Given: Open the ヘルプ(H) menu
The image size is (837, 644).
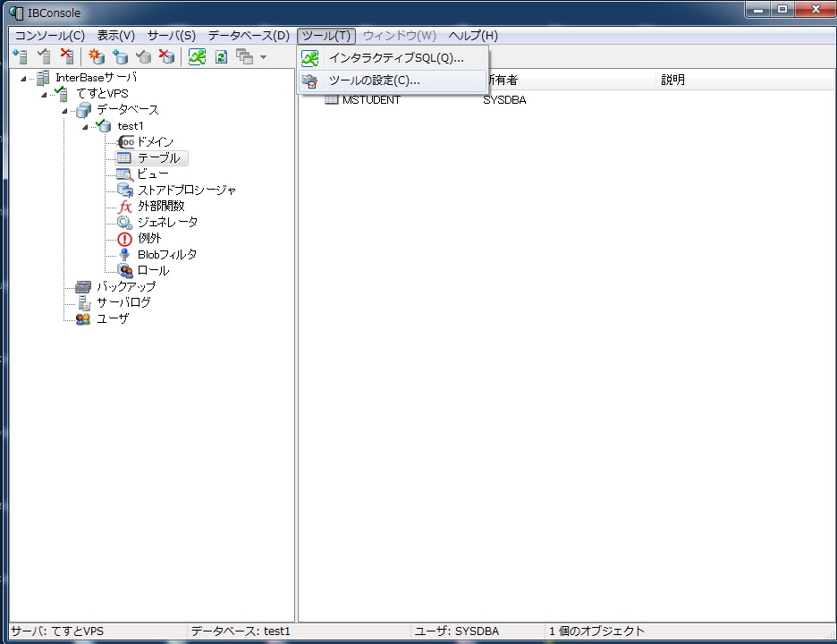Looking at the screenshot, I should coord(473,36).
